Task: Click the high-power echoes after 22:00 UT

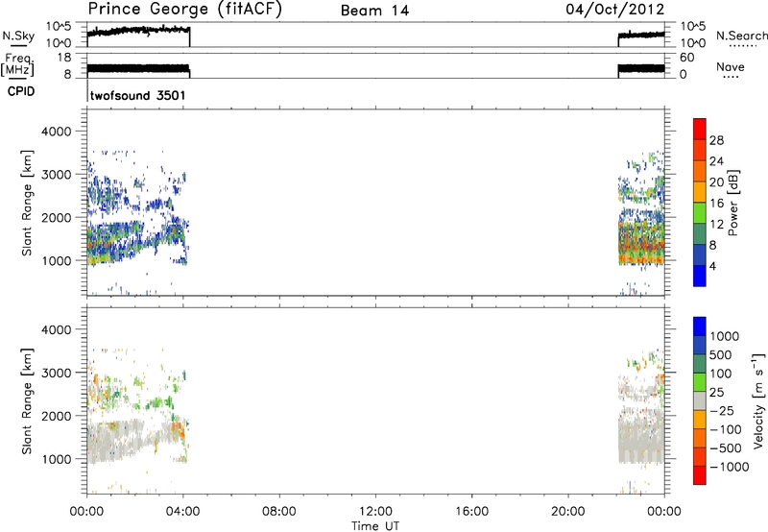Action: coord(641,245)
